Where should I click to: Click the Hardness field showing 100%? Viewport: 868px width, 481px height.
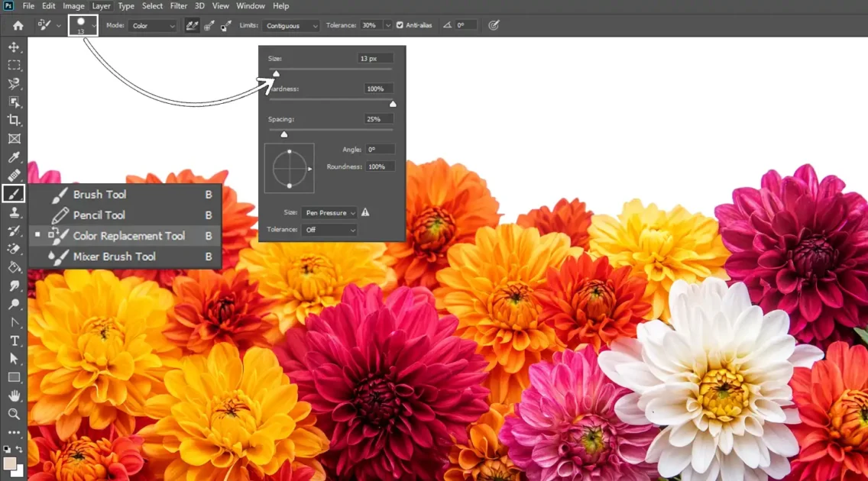coord(379,89)
